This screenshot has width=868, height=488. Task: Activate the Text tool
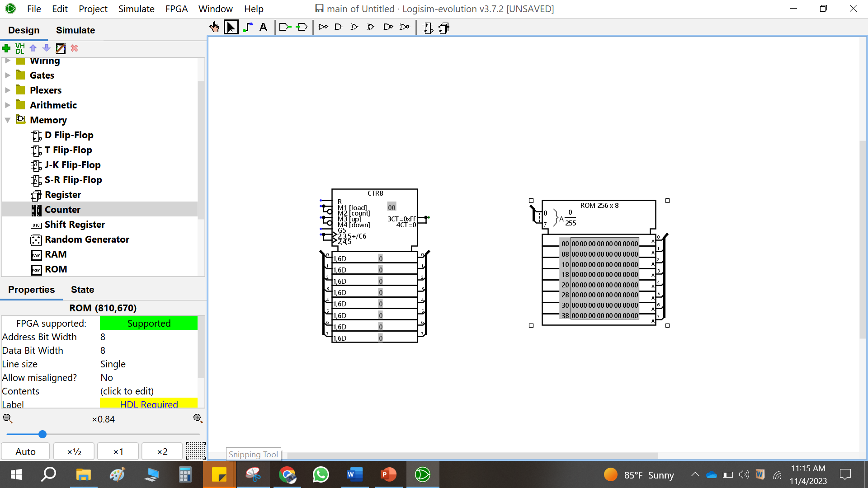(x=264, y=27)
